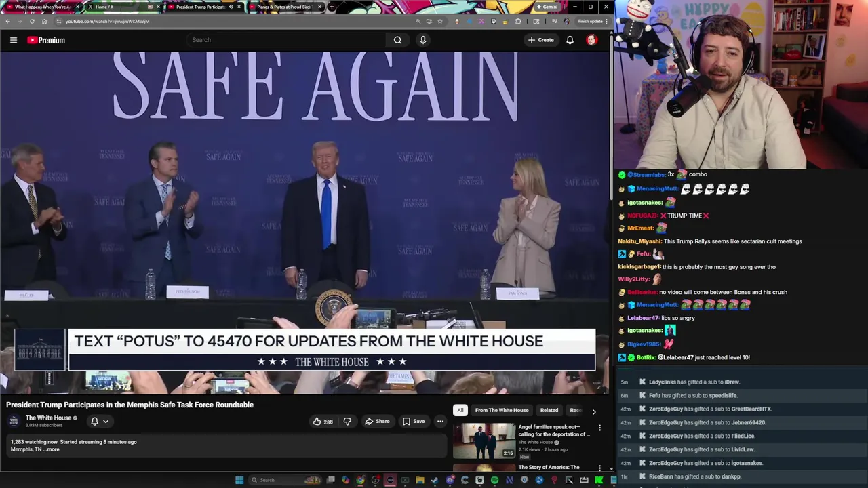This screenshot has width=868, height=488.
Task: Save the video to a playlist
Action: tap(414, 422)
